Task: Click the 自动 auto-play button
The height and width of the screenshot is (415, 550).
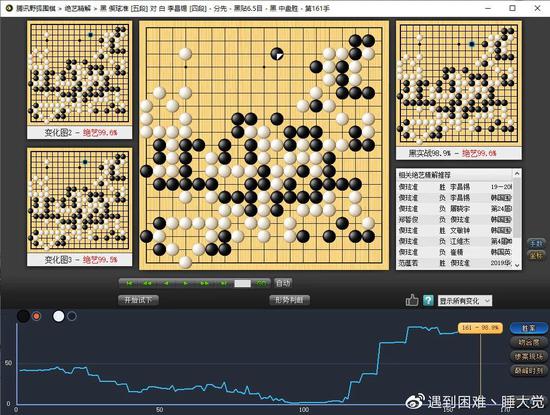Action: 283,283
